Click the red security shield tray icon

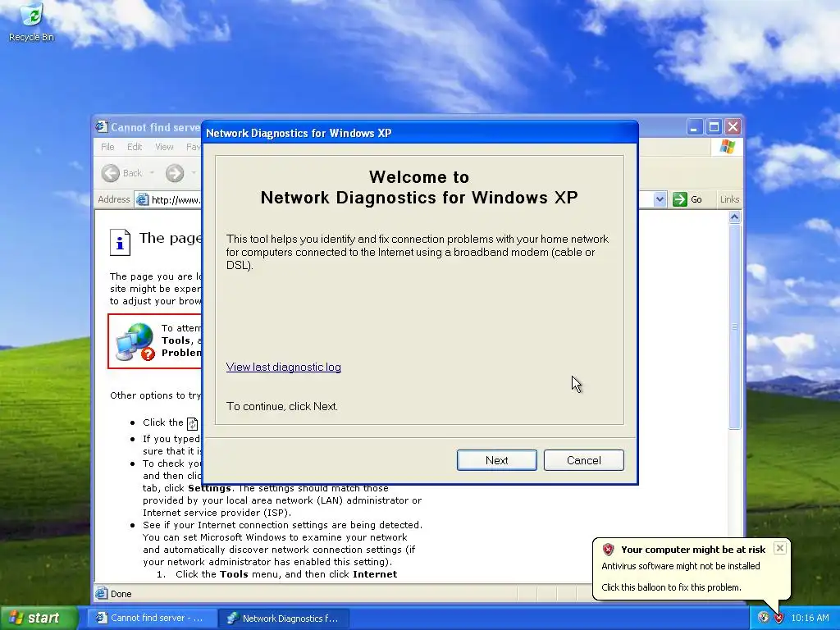(x=779, y=618)
